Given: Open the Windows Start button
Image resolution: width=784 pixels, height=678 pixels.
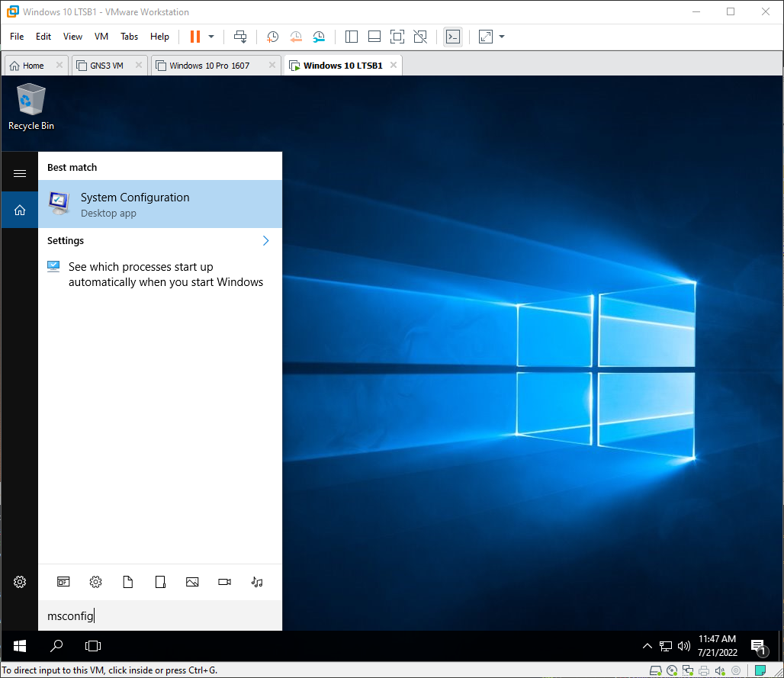Looking at the screenshot, I should (x=20, y=646).
